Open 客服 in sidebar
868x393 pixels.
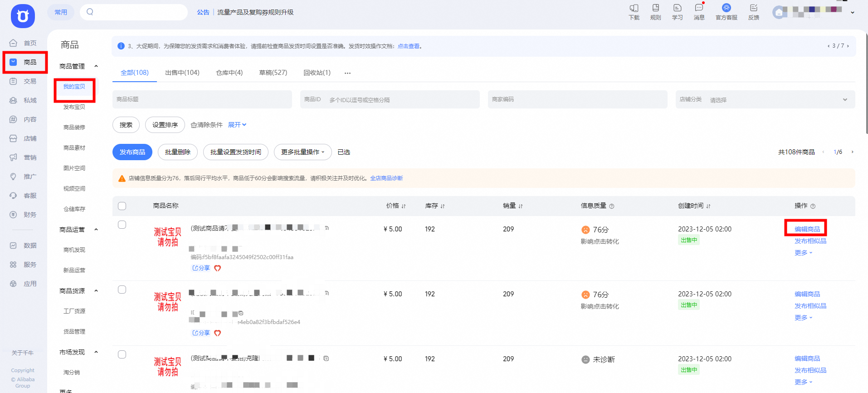click(24, 196)
